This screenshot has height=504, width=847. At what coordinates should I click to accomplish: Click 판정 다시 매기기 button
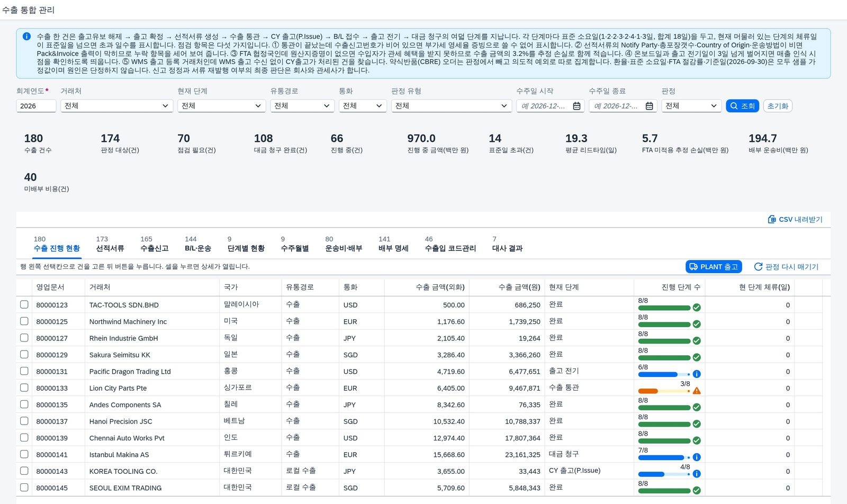pyautogui.click(x=786, y=267)
